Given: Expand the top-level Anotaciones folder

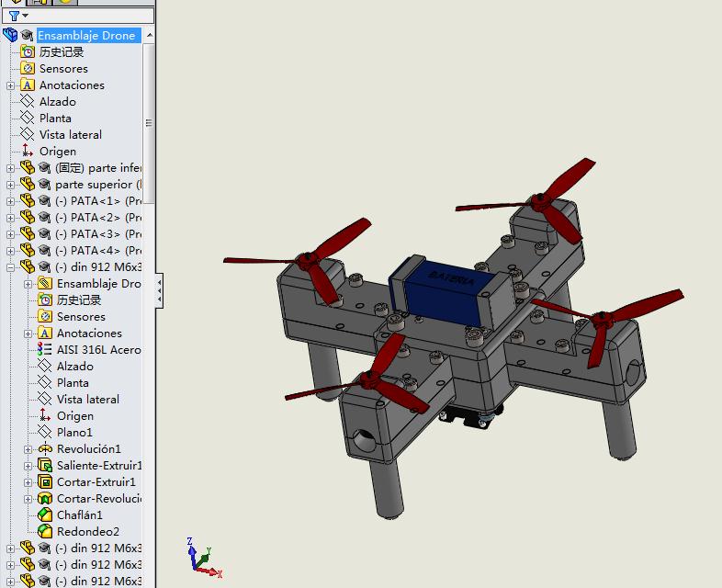Looking at the screenshot, I should (11, 85).
